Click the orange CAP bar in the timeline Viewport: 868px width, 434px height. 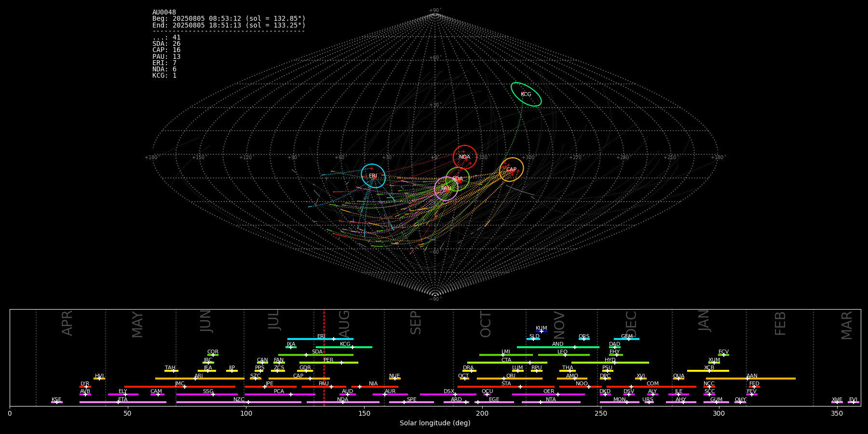299,379
